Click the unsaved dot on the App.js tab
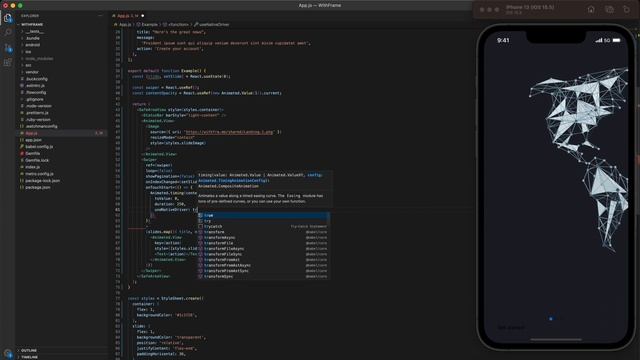 [x=142, y=16]
